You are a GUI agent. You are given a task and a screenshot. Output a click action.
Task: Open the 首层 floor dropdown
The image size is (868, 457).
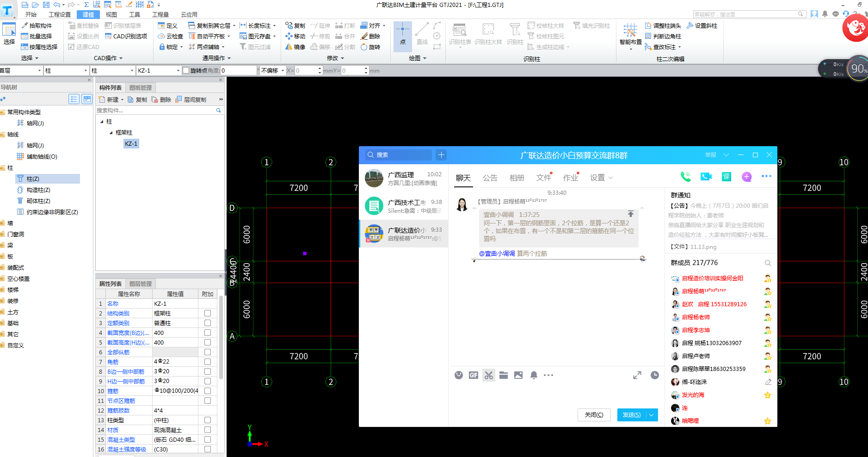coord(39,71)
